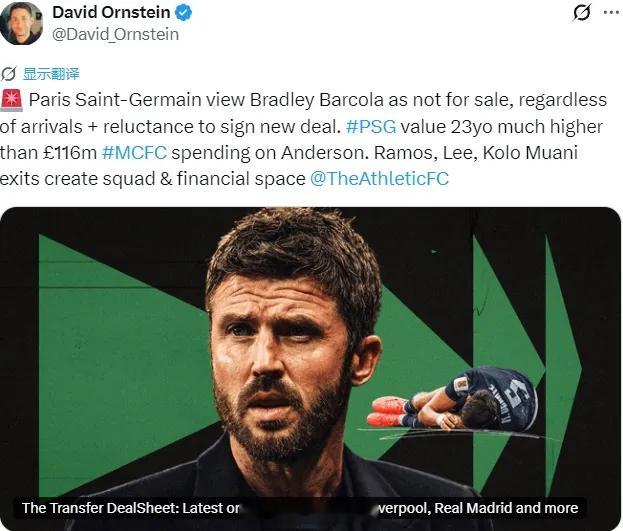The width and height of the screenshot is (623, 531).
Task: Click the tweet text 'exits create squad & financial space'
Action: 153,179
